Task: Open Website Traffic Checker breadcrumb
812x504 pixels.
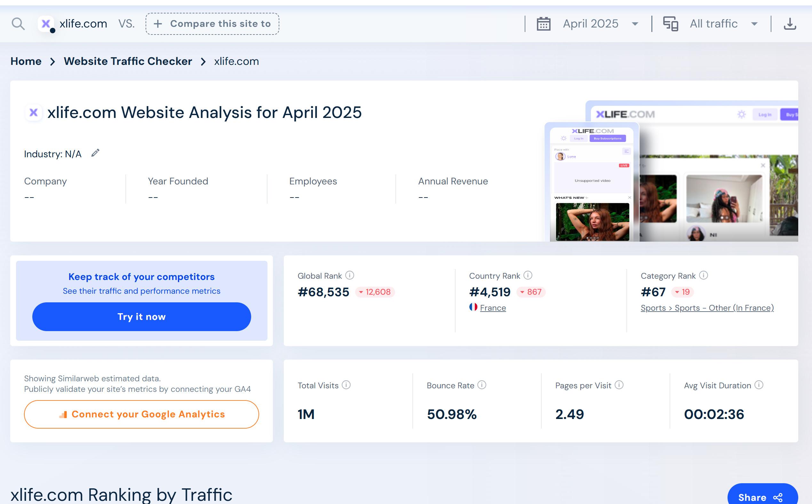Action: 128,61
